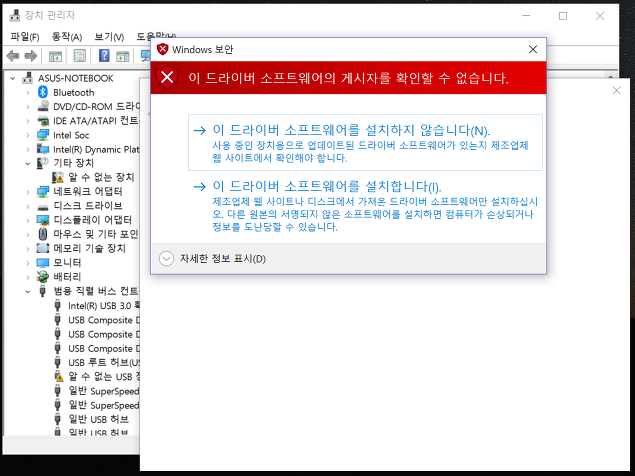Select the 일반 USB 허브 row above the cut-off last row
Screen dimensions: 635x476
[x=98, y=419]
